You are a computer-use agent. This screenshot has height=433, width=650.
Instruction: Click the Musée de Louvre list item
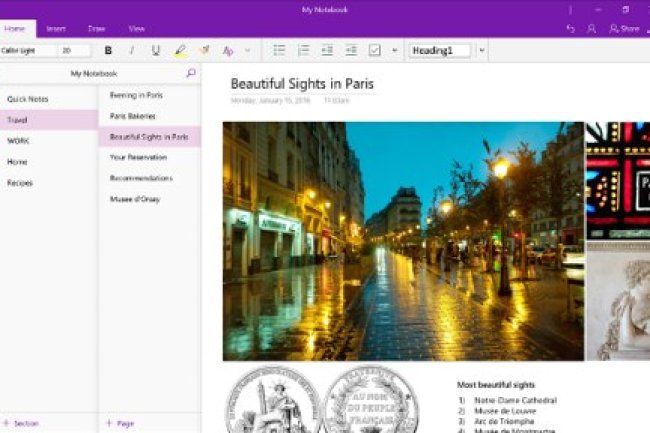pos(505,411)
